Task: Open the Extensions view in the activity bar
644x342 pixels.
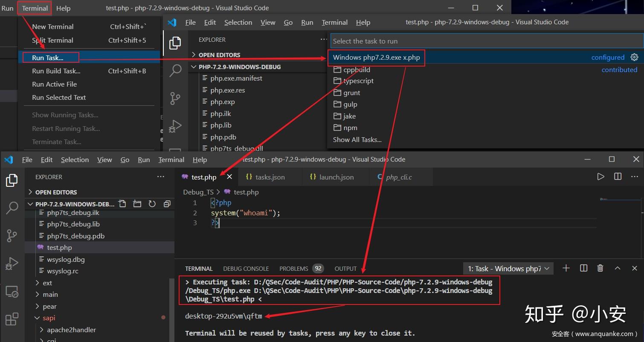Action: pos(12,319)
